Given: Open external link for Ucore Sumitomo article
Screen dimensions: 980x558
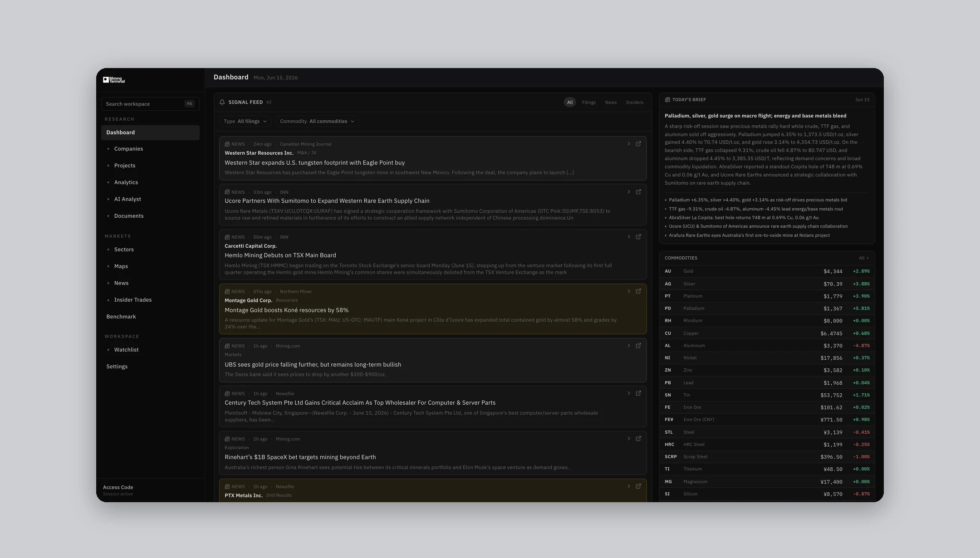Looking at the screenshot, I should tap(638, 192).
